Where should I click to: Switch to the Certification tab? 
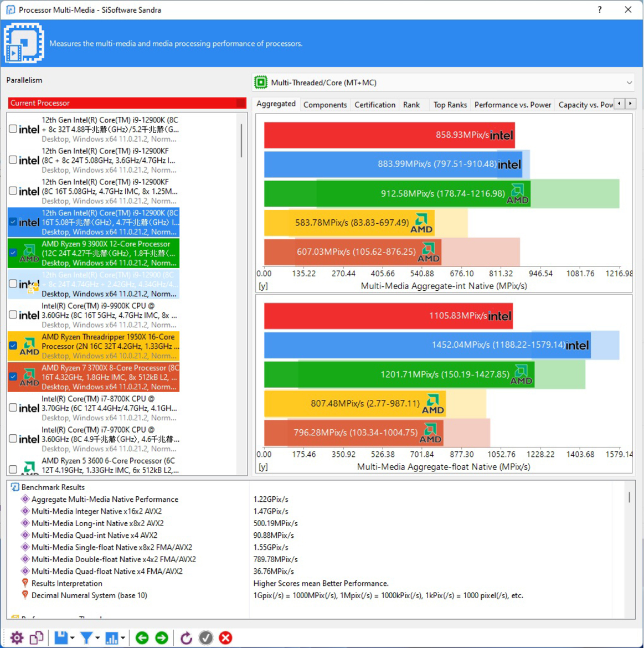coord(375,105)
